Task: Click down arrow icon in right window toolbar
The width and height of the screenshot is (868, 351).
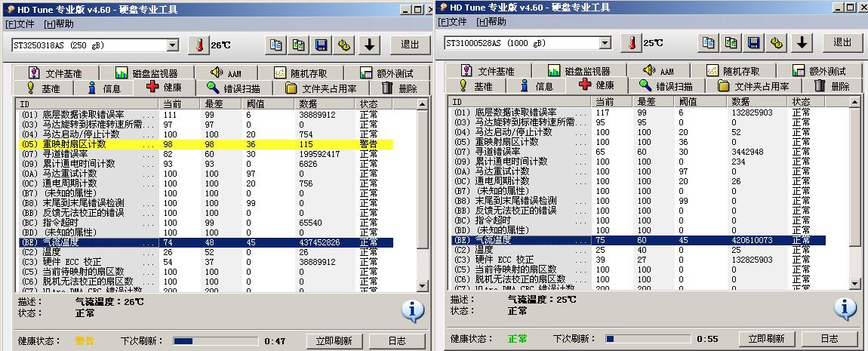Action: click(x=802, y=42)
